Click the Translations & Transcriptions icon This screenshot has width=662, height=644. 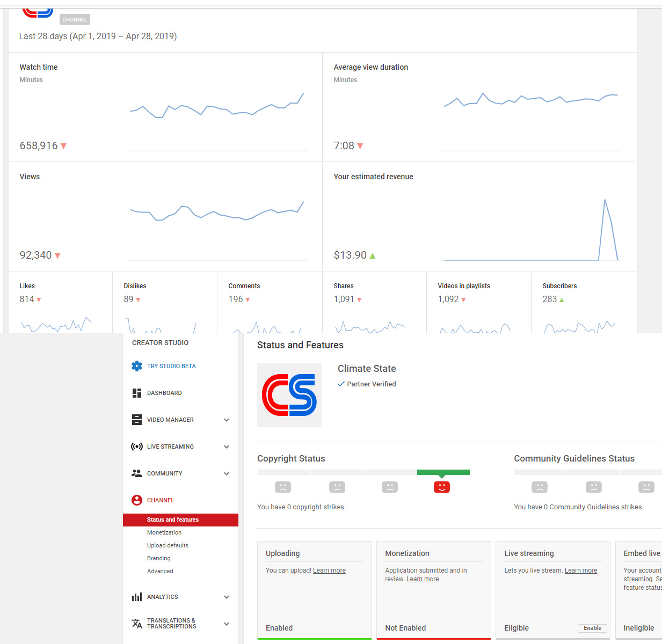[137, 624]
